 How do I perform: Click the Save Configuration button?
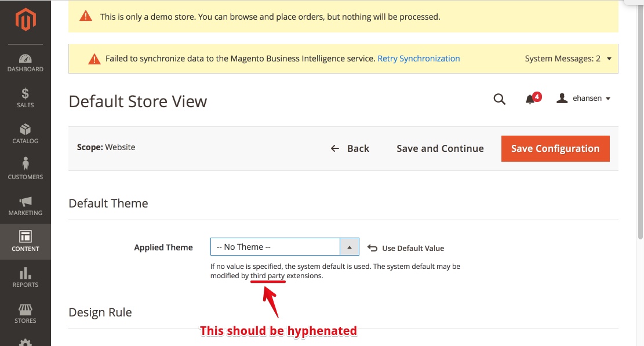tap(555, 148)
